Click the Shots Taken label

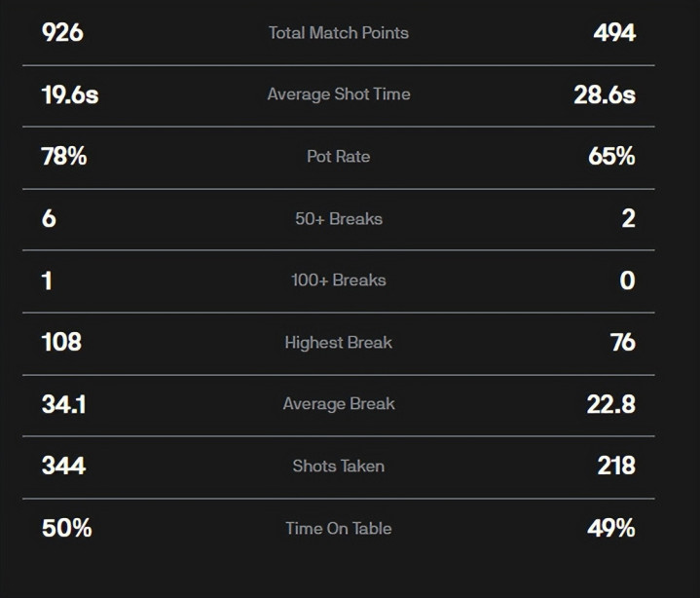[x=338, y=467]
